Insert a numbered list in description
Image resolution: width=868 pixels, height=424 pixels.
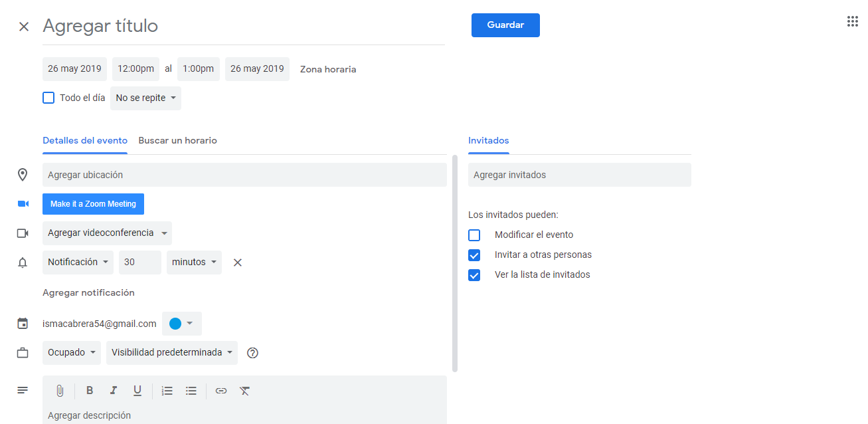coord(167,391)
